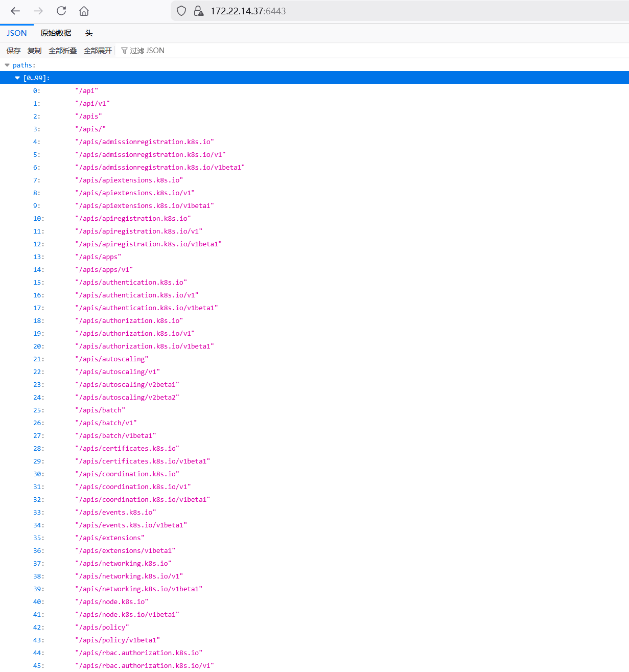The height and width of the screenshot is (672, 629).
Task: Click the filter funnel icon
Action: coord(124,51)
